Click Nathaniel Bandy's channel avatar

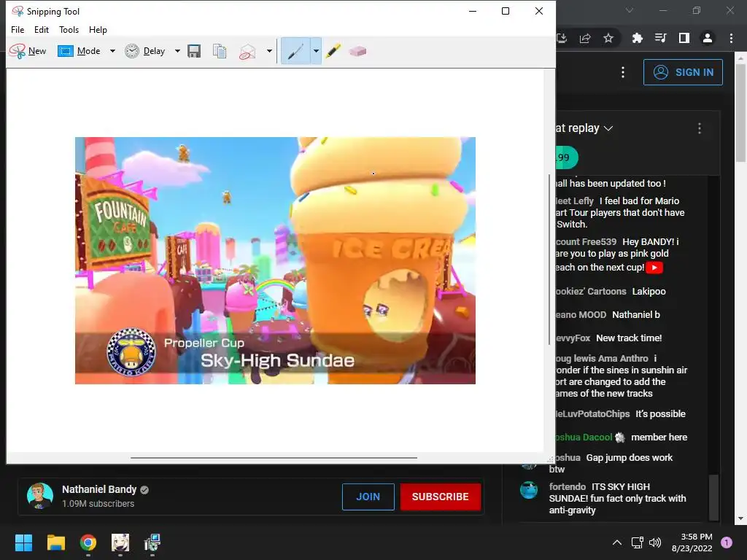tap(40, 496)
